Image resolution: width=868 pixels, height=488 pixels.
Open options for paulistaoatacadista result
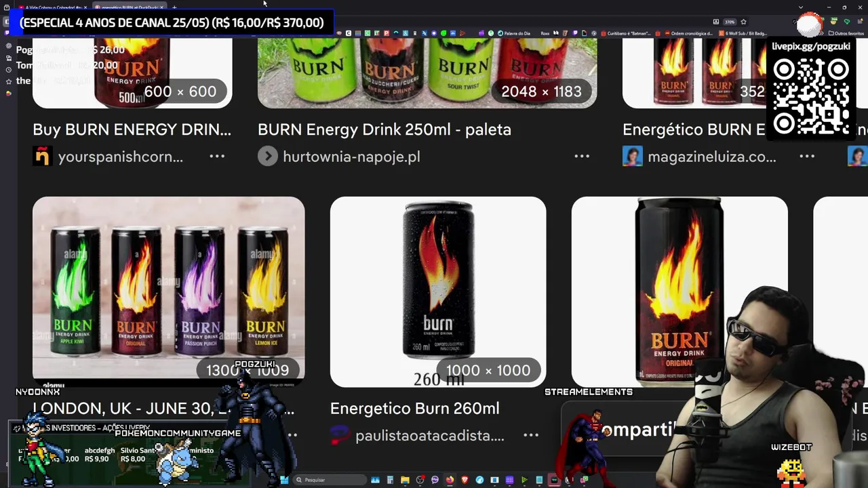531,436
